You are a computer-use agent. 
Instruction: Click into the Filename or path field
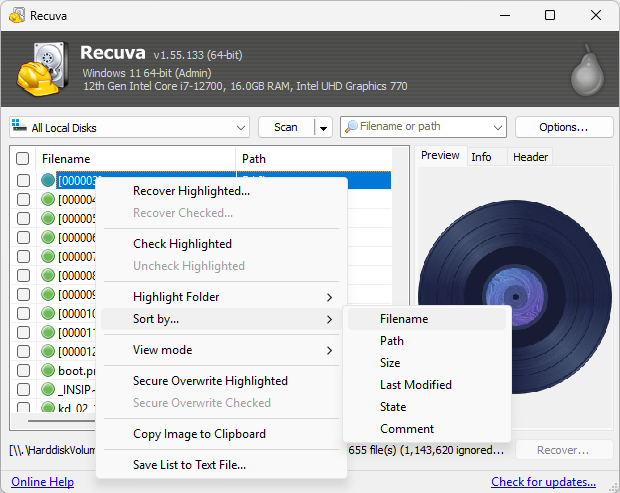point(423,127)
